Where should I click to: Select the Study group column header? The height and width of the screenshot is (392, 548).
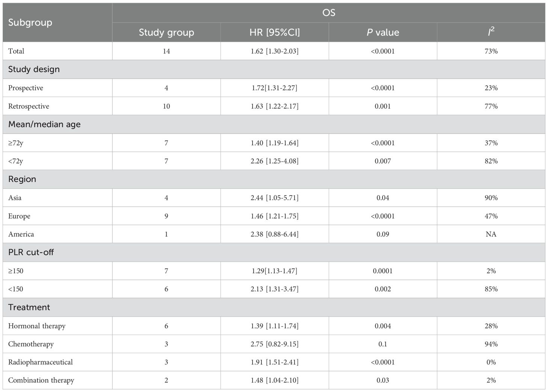(166, 32)
